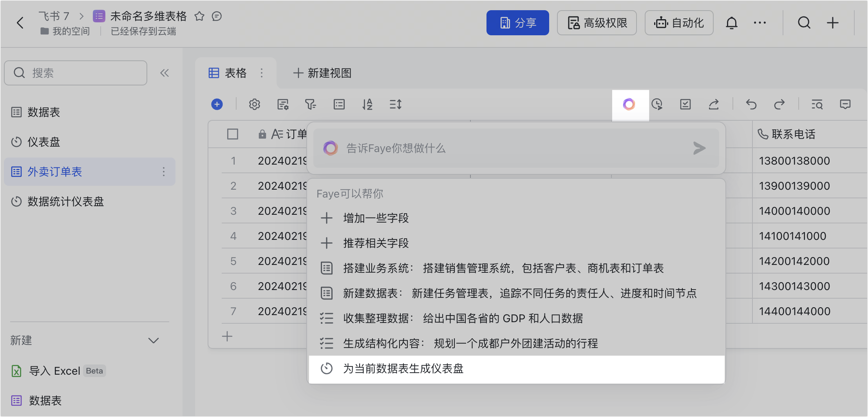Click phone cell 14400144000
Screen dimensions: 868x417
809,311
